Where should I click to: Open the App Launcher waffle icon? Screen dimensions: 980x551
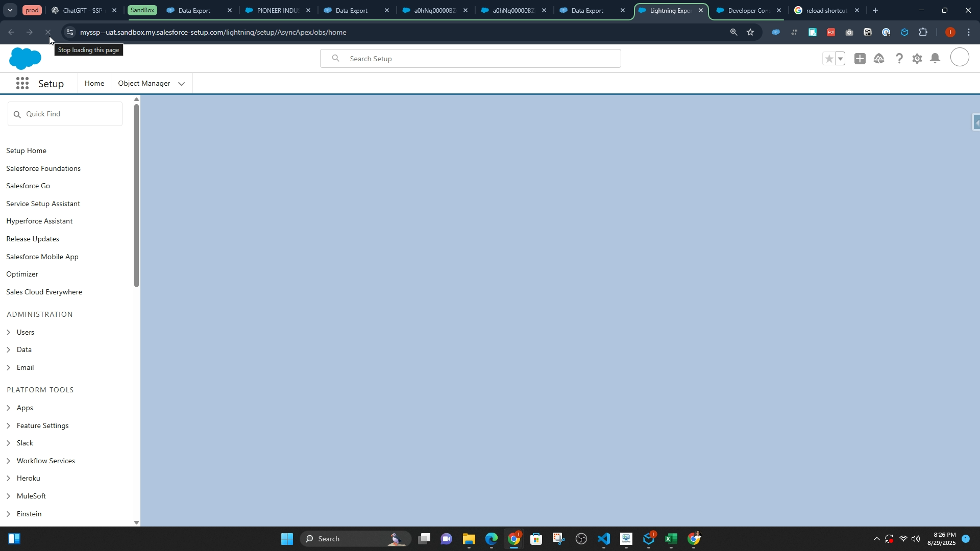(22, 84)
